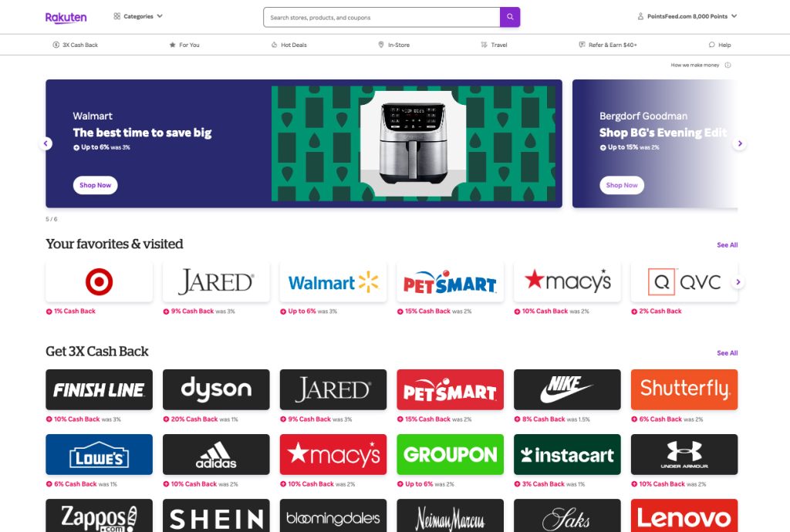Click Shop Now on Walmart banner
Viewport: 790px width, 532px height.
(95, 185)
